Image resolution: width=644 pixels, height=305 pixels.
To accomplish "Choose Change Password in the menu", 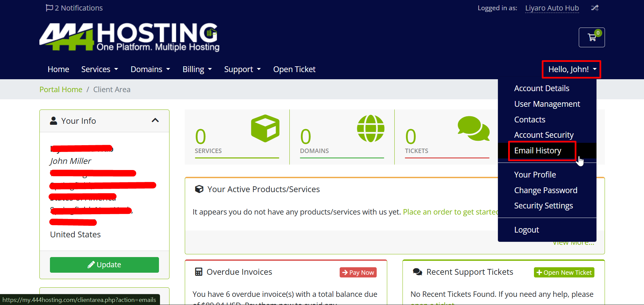I will 545,190.
